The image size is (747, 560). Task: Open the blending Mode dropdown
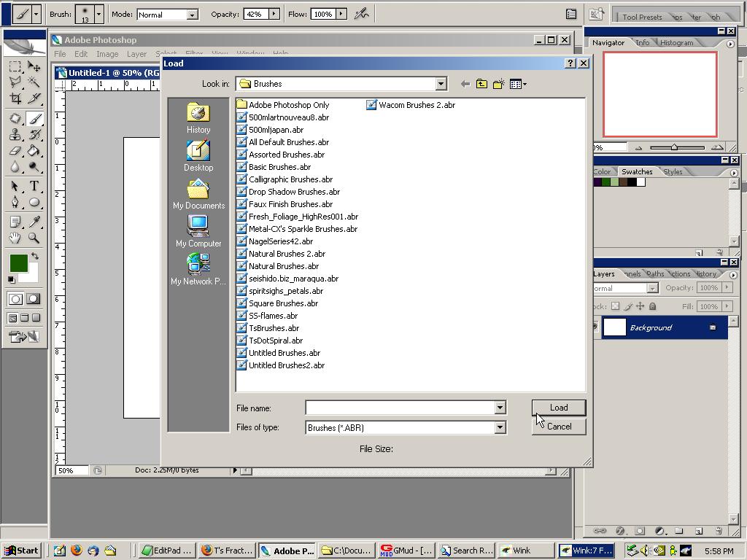coord(168,13)
